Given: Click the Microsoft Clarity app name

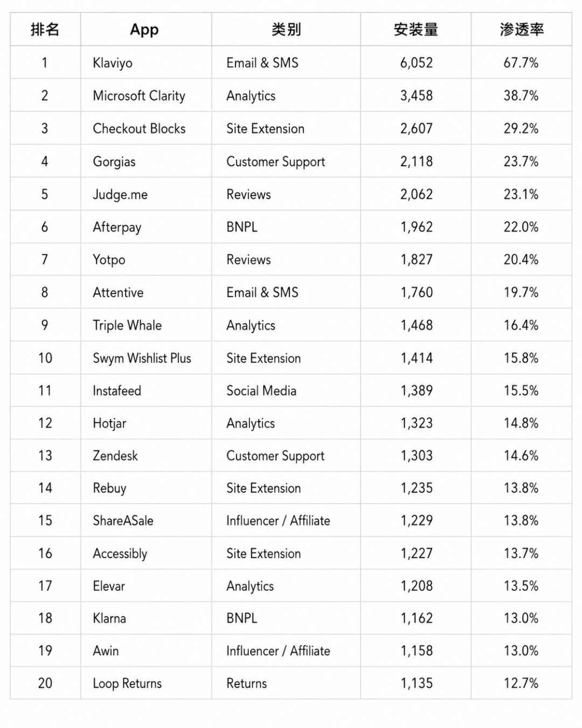Looking at the screenshot, I should pyautogui.click(x=139, y=96).
